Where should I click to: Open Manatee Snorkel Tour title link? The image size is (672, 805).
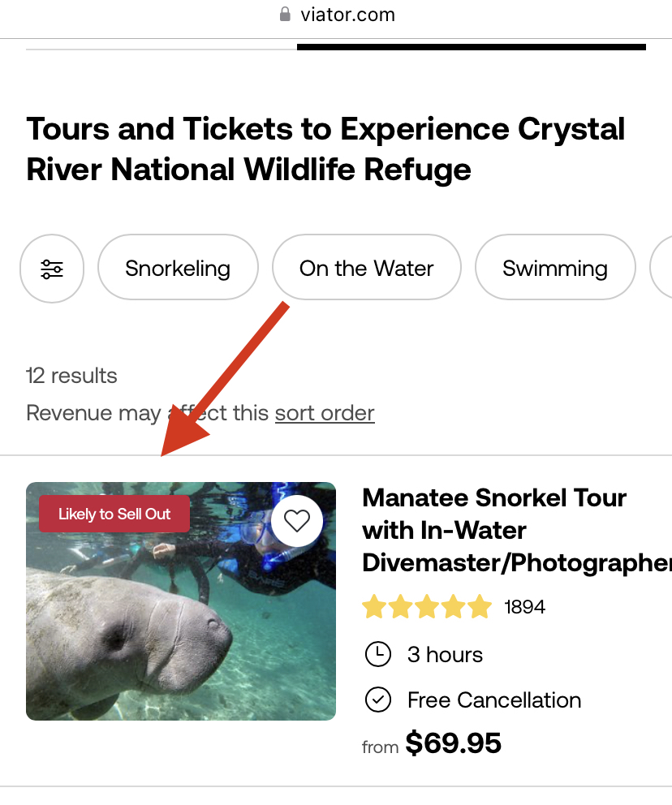pyautogui.click(x=517, y=531)
